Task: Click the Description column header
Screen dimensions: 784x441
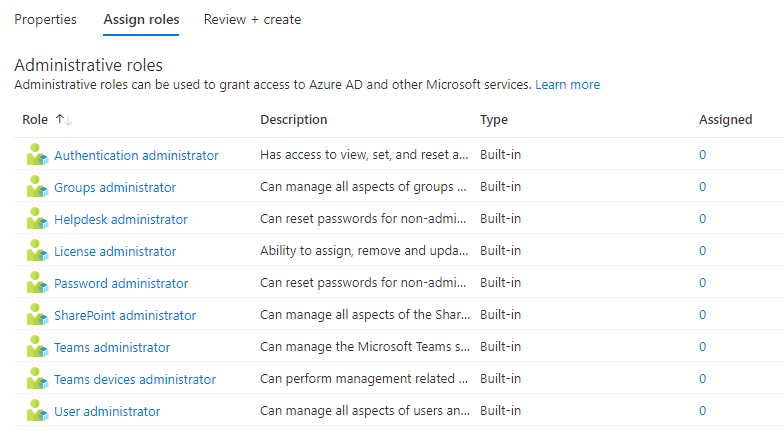Action: point(293,120)
